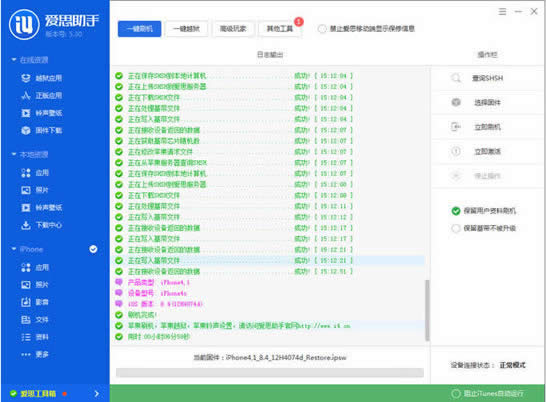The image size is (546, 402).
Task: Click the 设备连接状态 正常模式 text
Action: 488,365
